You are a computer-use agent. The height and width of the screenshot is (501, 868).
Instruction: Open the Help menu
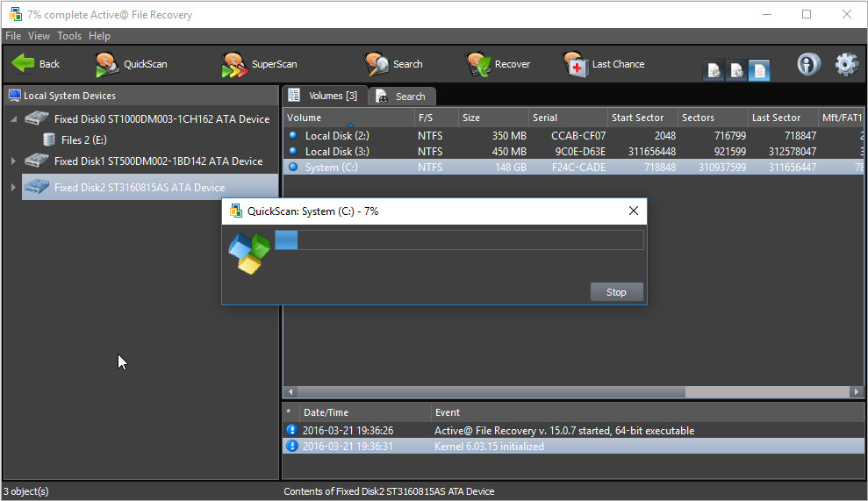pos(100,36)
